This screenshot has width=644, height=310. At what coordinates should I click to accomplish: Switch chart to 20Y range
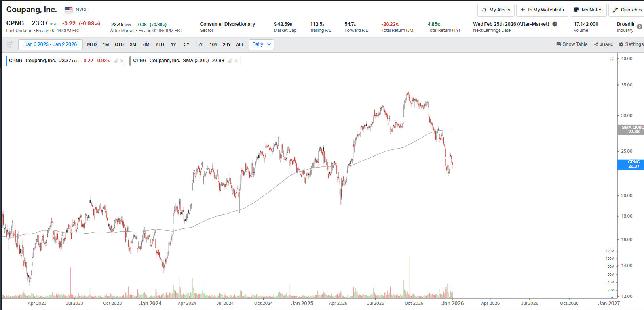point(227,44)
